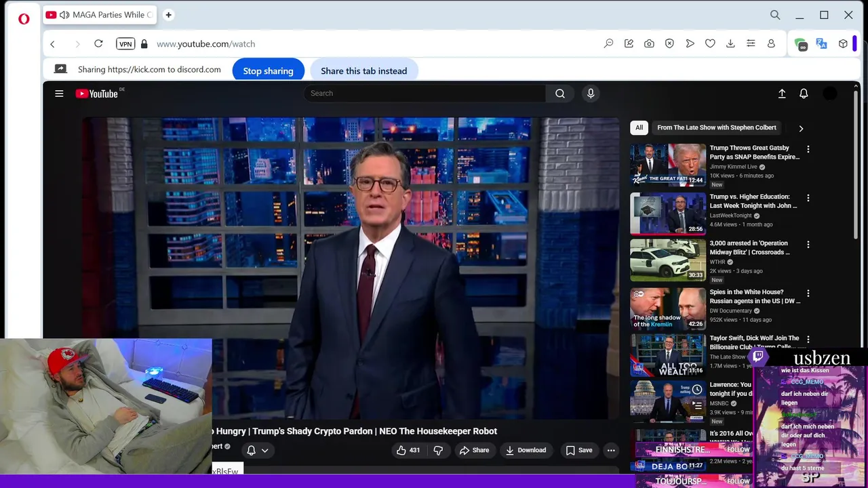
Task: Submit search with magnifier button
Action: coord(560,94)
